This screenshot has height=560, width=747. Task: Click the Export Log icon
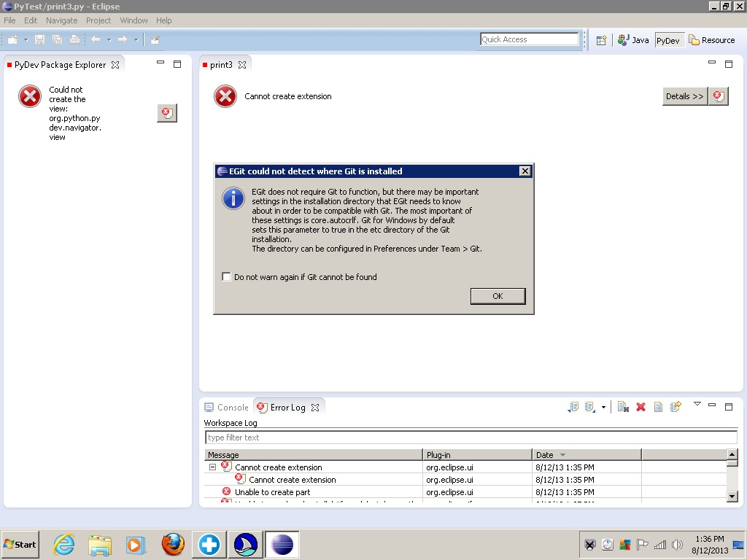pos(573,407)
